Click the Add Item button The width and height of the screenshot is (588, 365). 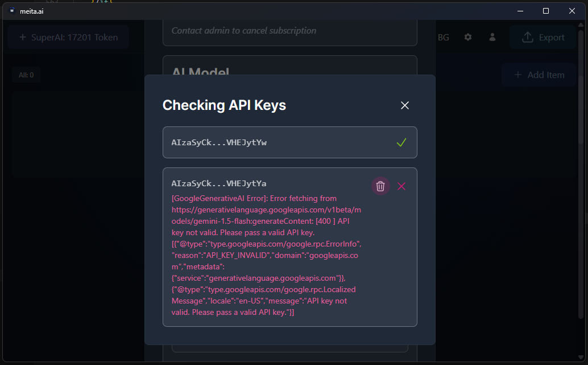click(x=539, y=75)
